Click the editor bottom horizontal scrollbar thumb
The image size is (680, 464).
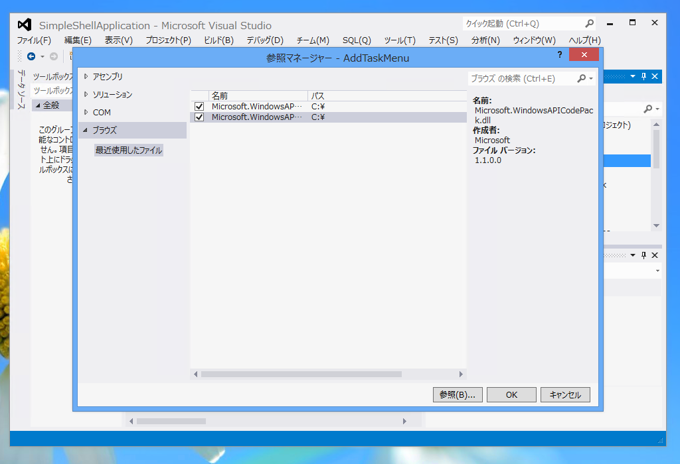click(171, 421)
